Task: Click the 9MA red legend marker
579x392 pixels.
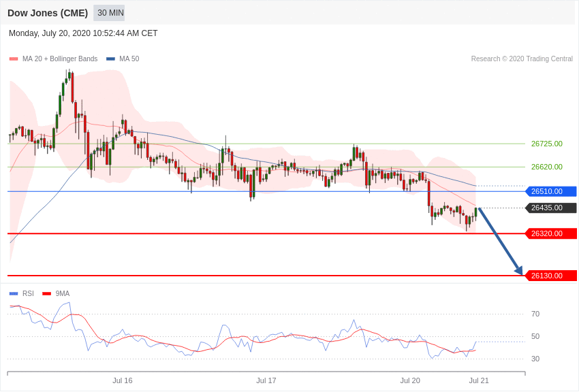Action: click(x=46, y=294)
